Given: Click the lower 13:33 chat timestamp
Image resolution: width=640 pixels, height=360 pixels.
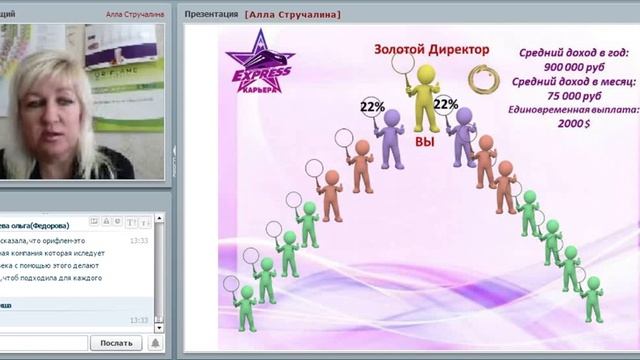Looking at the screenshot, I should point(139,320).
